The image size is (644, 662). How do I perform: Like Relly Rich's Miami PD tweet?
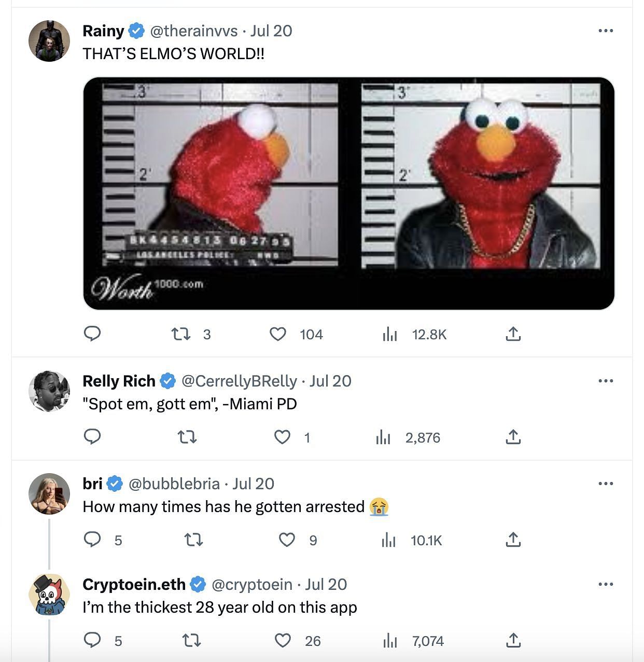point(282,437)
